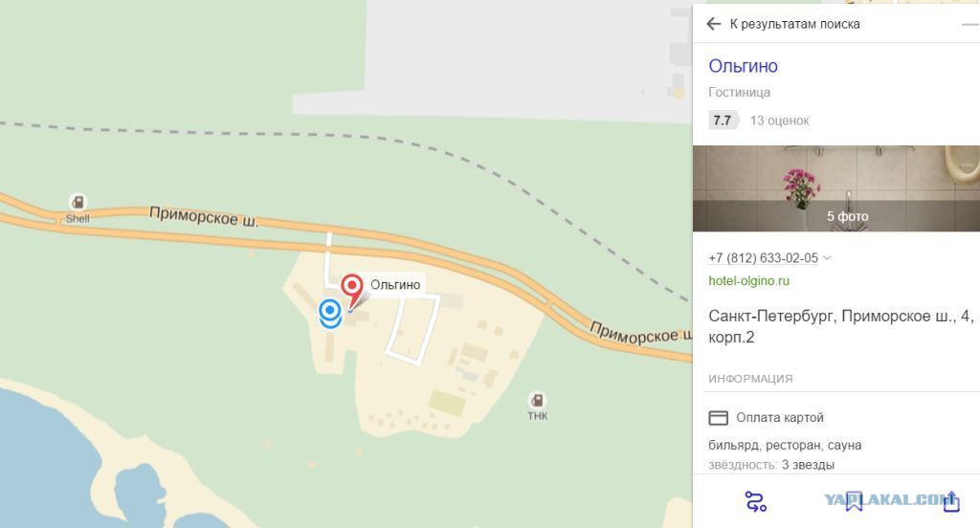Return via 'К результатам поиска' text
980x528 pixels.
pyautogui.click(x=795, y=24)
